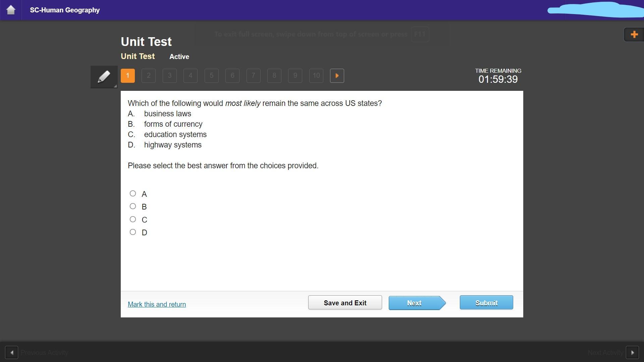Viewport: 644px width, 362px height.
Task: Open the pencil annotation tool
Action: (104, 77)
